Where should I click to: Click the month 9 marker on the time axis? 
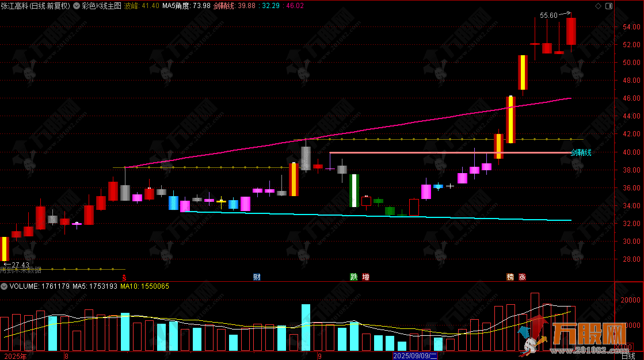[x=319, y=357]
